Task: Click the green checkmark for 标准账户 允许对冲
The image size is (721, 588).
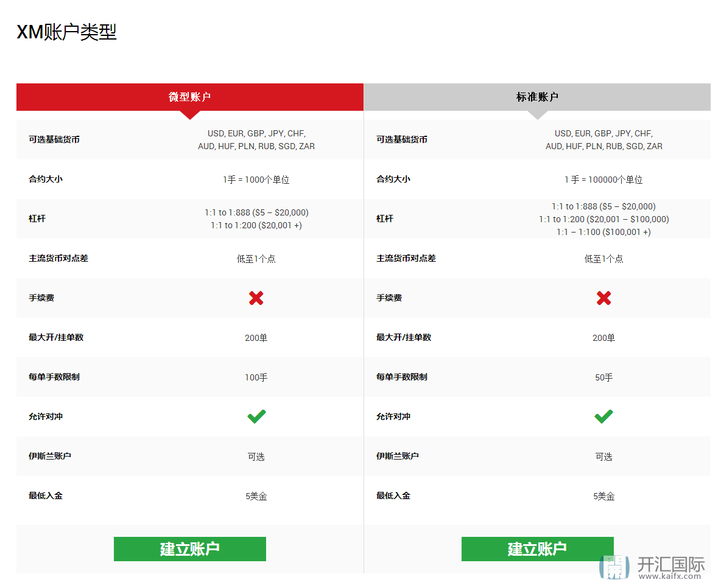Action: [603, 416]
